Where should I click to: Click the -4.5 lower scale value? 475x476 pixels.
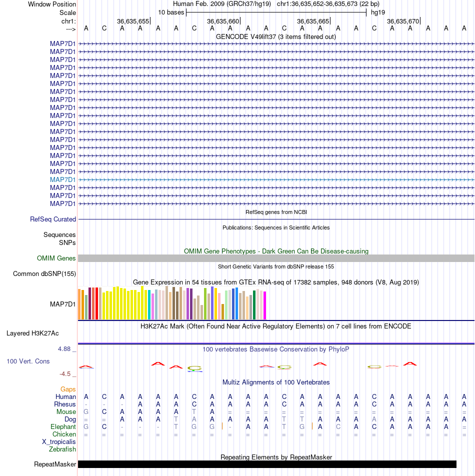65,374
